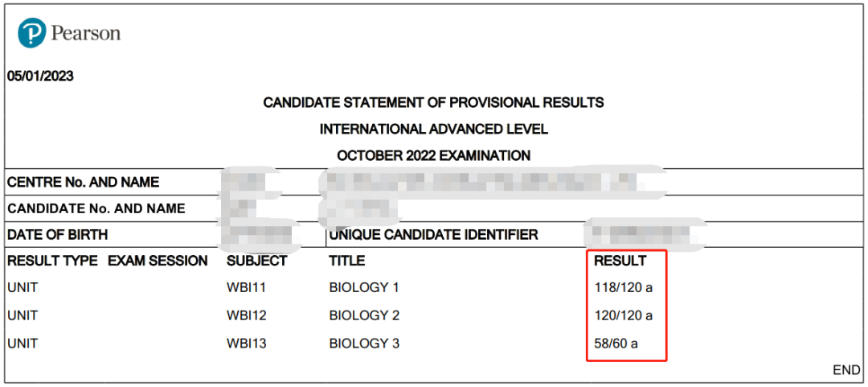The width and height of the screenshot is (868, 387).
Task: Click the Result column header
Action: click(620, 261)
